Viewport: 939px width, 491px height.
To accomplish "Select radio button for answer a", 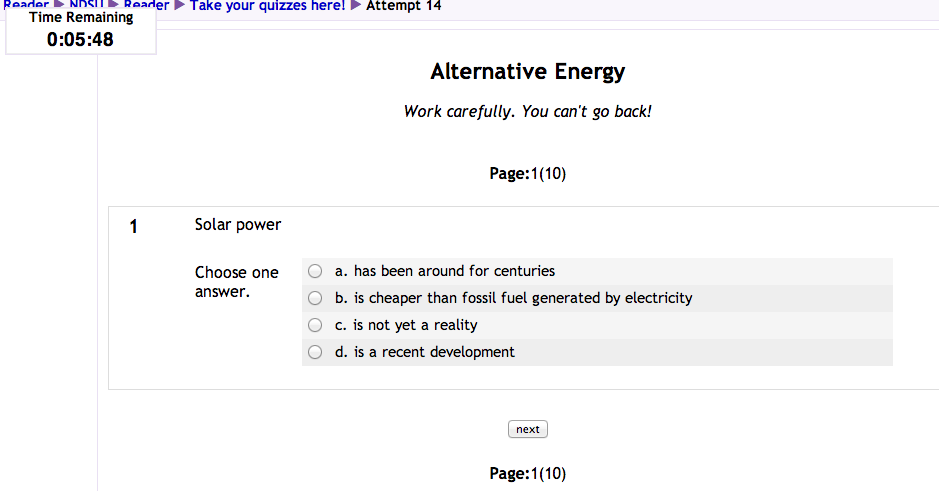I will [315, 271].
